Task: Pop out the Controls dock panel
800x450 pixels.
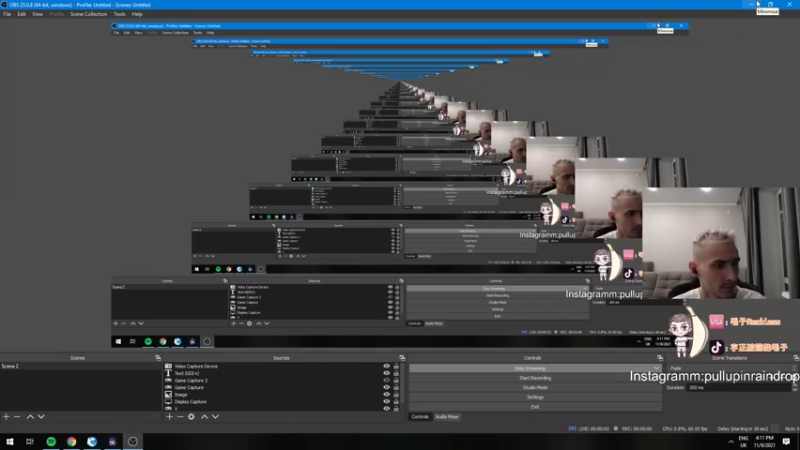Action: [660, 358]
